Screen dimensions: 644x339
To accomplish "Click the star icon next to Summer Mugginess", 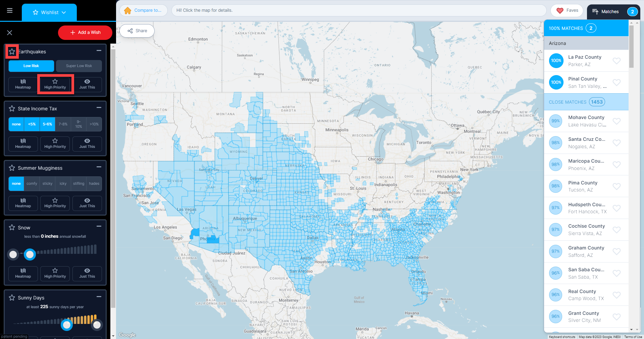I will click(12, 168).
